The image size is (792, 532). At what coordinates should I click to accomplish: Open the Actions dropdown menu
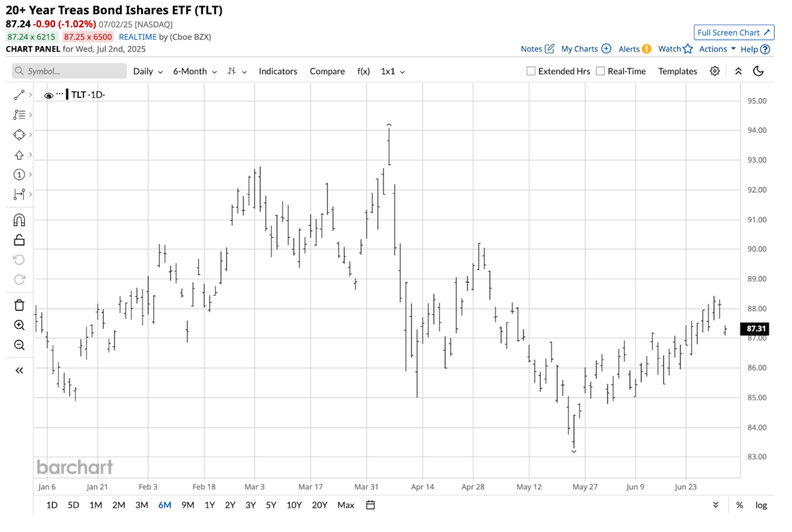point(717,49)
